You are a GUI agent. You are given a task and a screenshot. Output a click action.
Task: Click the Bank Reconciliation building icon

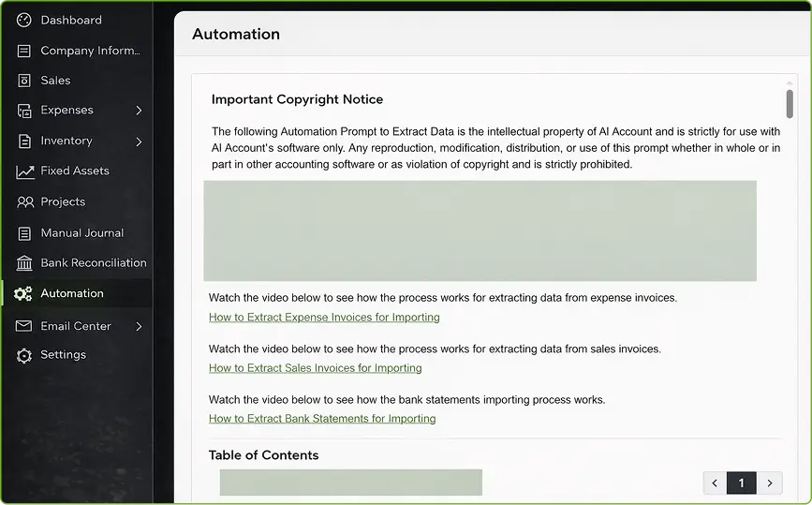click(x=24, y=263)
